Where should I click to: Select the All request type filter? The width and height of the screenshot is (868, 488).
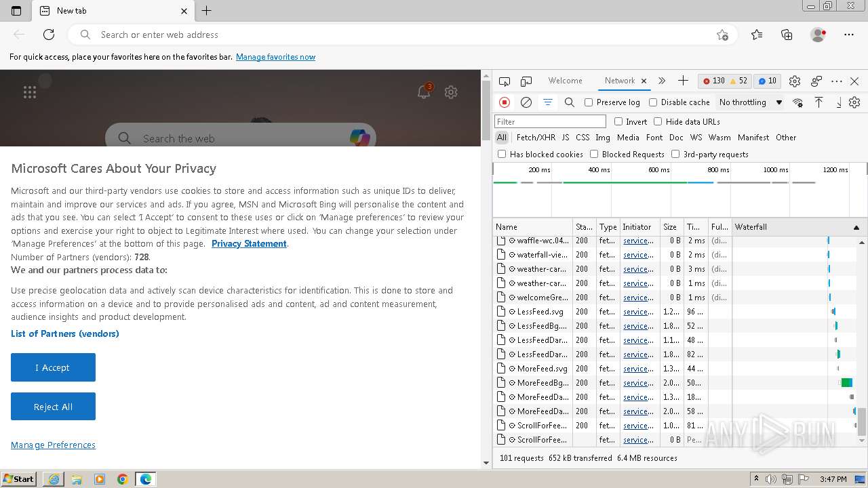coord(502,138)
